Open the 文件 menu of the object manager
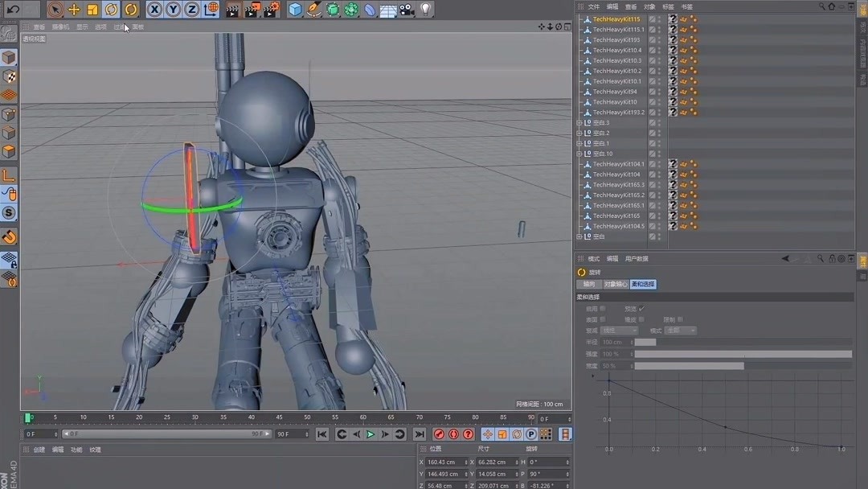 point(593,6)
